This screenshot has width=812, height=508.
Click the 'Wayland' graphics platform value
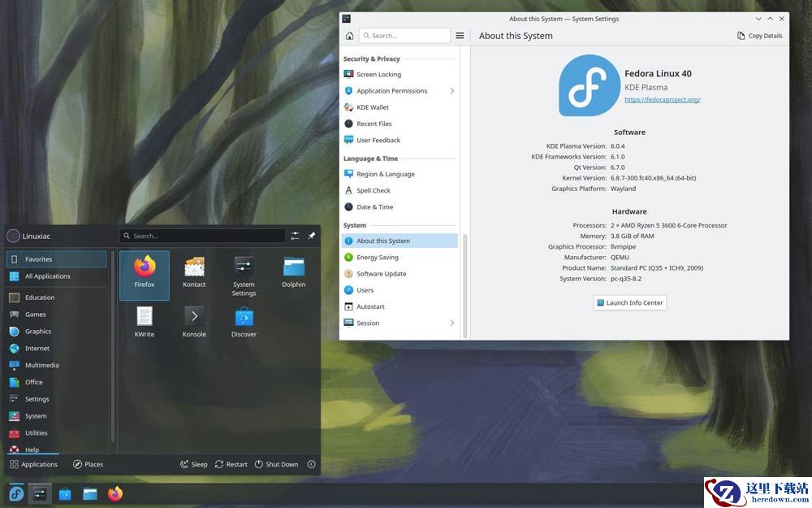[x=623, y=189]
